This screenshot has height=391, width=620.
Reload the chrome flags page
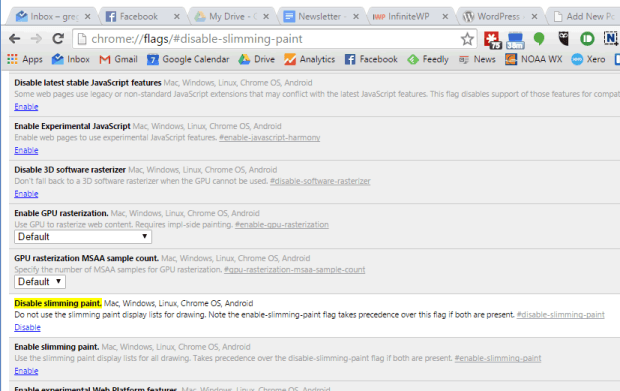coord(58,39)
